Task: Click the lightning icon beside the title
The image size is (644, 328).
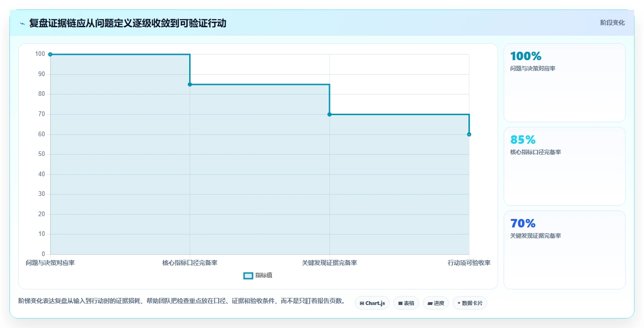Action: (23, 23)
